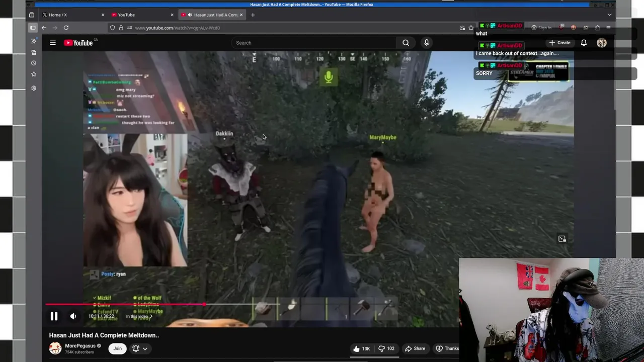Image resolution: width=644 pixels, height=362 pixels.
Task: Open Firefox View tab icon
Action: click(31, 15)
